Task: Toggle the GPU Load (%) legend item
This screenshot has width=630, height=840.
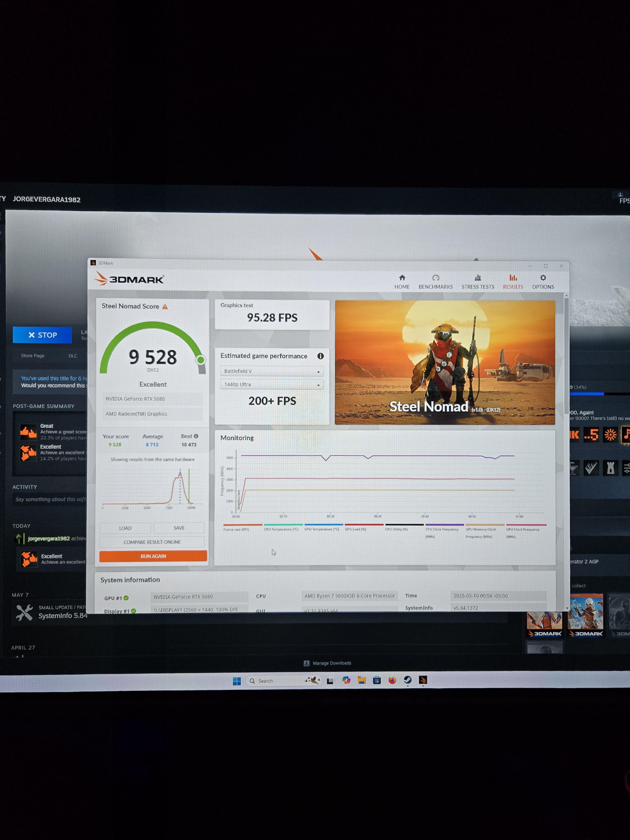Action: click(364, 528)
